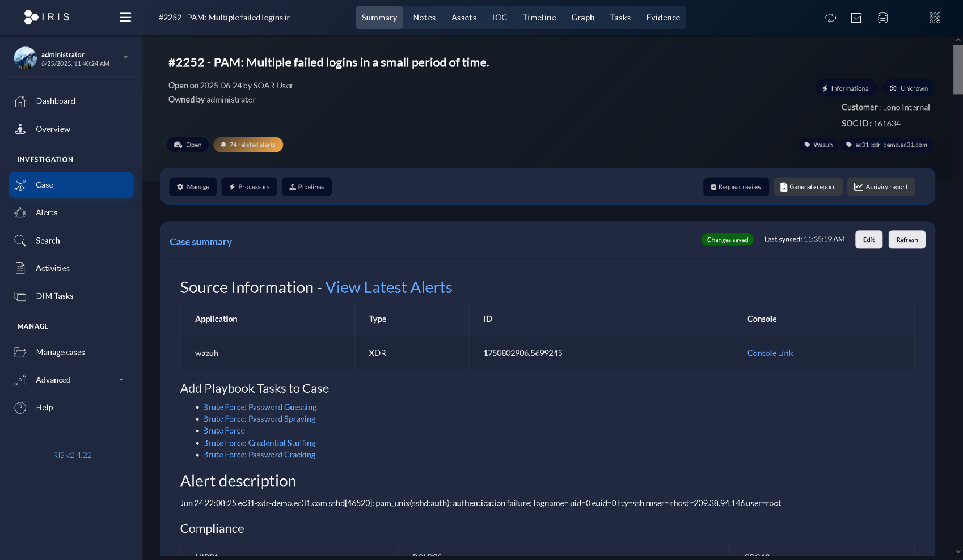Click Activity report
963x560 pixels.
(x=881, y=187)
